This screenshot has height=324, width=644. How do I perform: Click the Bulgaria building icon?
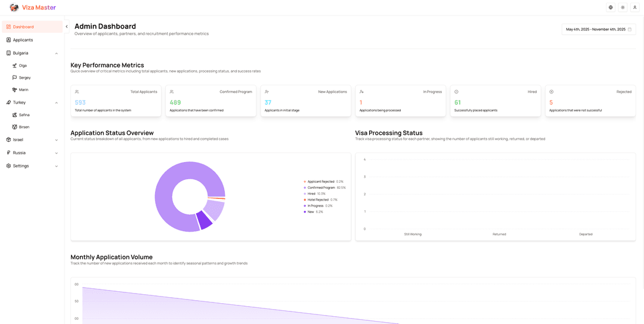point(8,53)
